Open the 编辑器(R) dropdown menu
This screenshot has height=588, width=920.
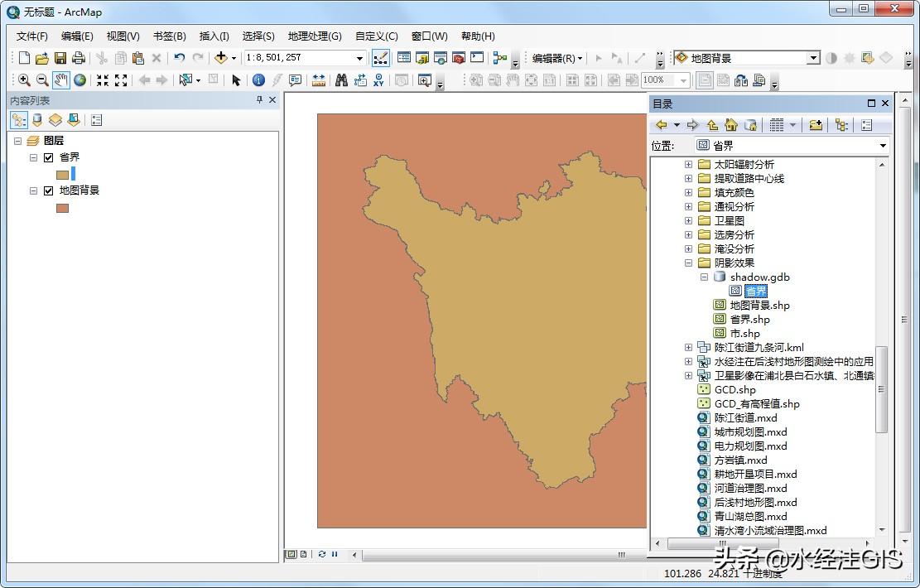coord(553,58)
